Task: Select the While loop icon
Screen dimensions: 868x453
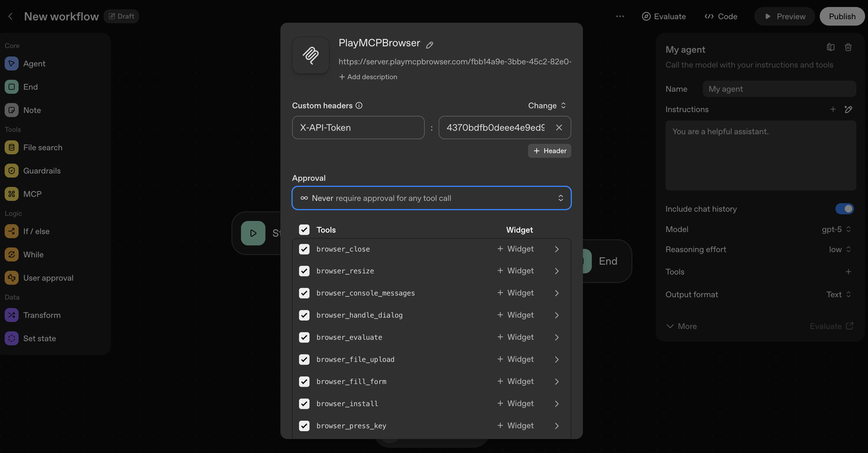Action: (11, 254)
